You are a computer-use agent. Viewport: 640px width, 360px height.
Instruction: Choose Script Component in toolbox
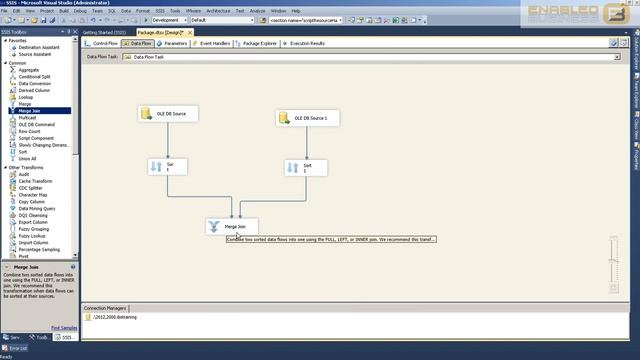pyautogui.click(x=36, y=138)
